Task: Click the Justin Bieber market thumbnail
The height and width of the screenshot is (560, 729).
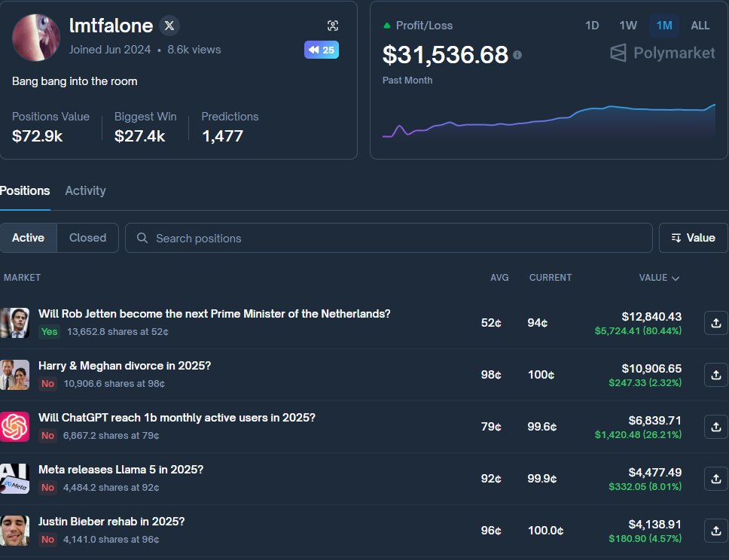Action: point(14,530)
